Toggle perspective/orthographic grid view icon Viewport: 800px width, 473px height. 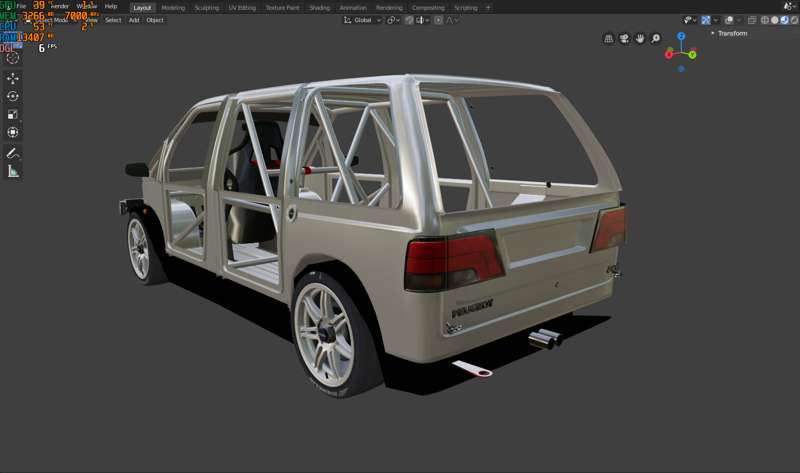(608, 38)
